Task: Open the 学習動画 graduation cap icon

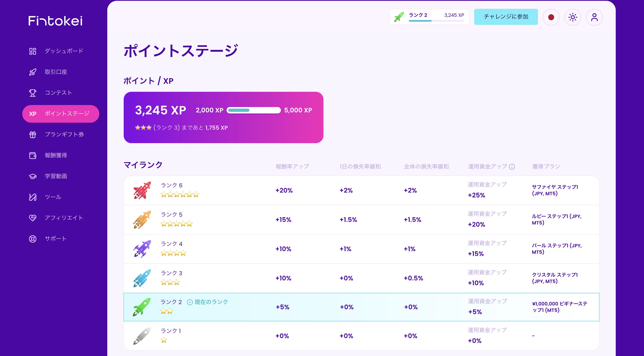Action: (x=32, y=176)
